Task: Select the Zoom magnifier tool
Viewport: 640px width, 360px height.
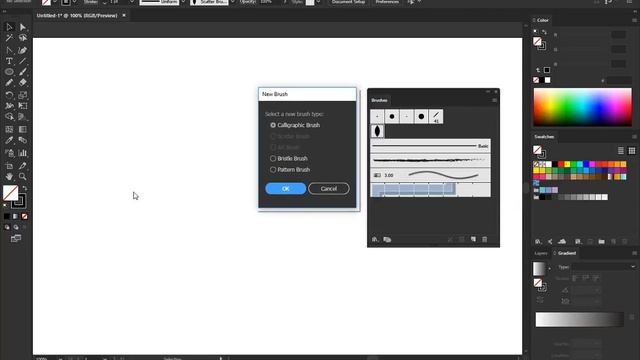Action: (22, 176)
